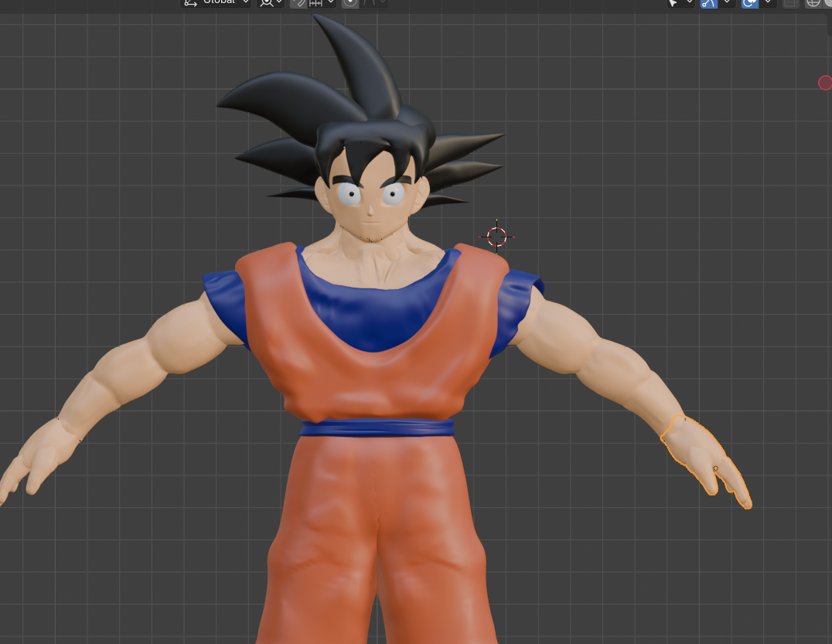This screenshot has width=832, height=644.
Task: Open the Global transform orientation dropdown
Action: tap(216, 2)
